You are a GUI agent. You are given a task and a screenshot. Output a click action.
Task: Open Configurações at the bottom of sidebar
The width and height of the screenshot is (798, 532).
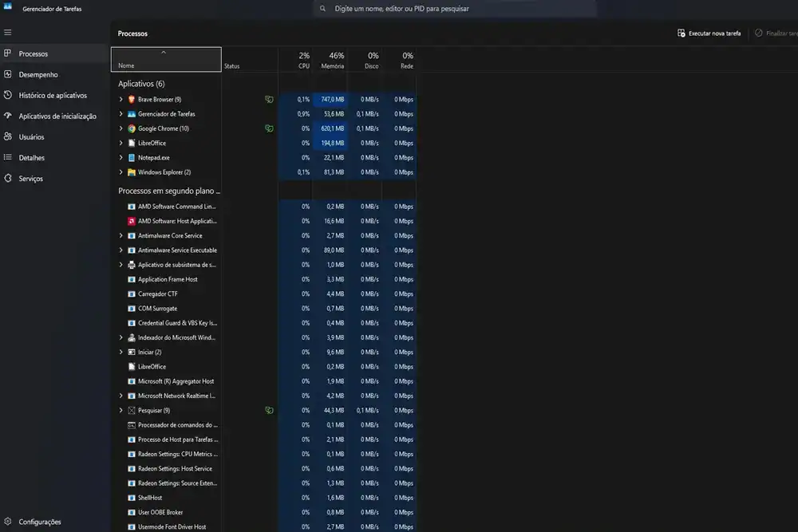(x=39, y=522)
